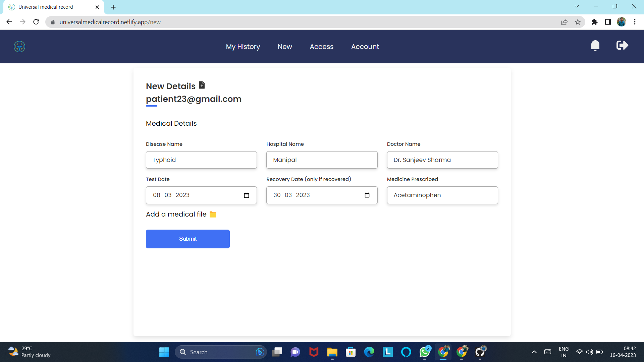Click the bookmark star in the address bar
Screen dimensions: 644x362
point(578,22)
